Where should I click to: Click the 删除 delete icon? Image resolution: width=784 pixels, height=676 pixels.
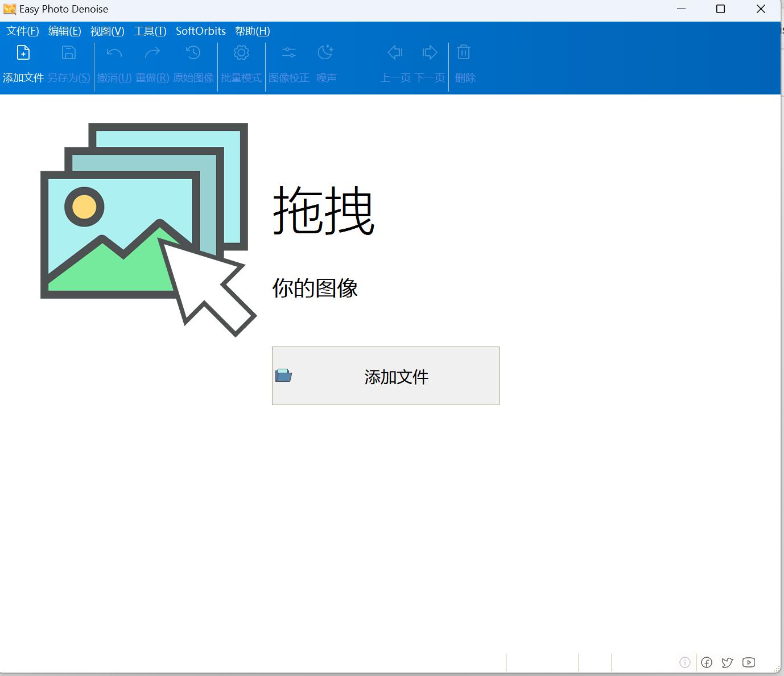464,52
